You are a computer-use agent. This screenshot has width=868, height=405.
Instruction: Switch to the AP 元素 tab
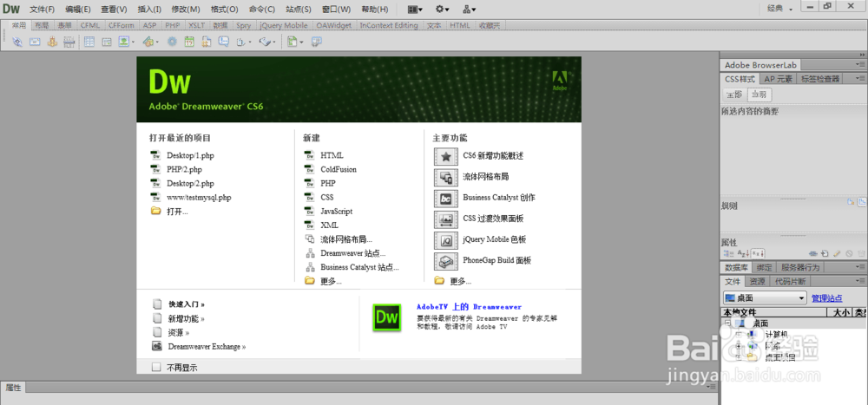(778, 79)
